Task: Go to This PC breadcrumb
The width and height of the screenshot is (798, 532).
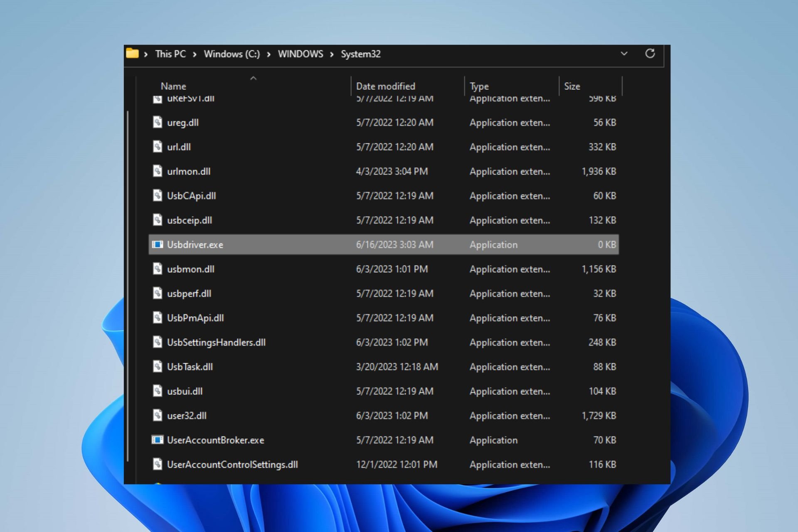Action: (x=170, y=54)
